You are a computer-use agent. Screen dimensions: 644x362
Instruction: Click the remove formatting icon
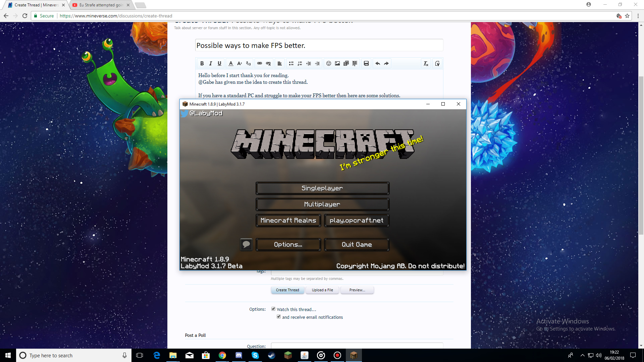click(x=426, y=63)
